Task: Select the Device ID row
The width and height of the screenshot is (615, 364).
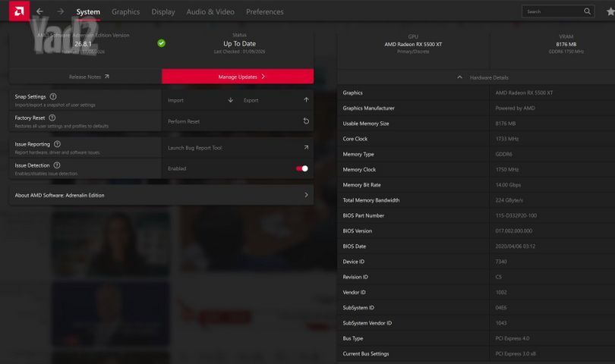Action: click(x=476, y=262)
